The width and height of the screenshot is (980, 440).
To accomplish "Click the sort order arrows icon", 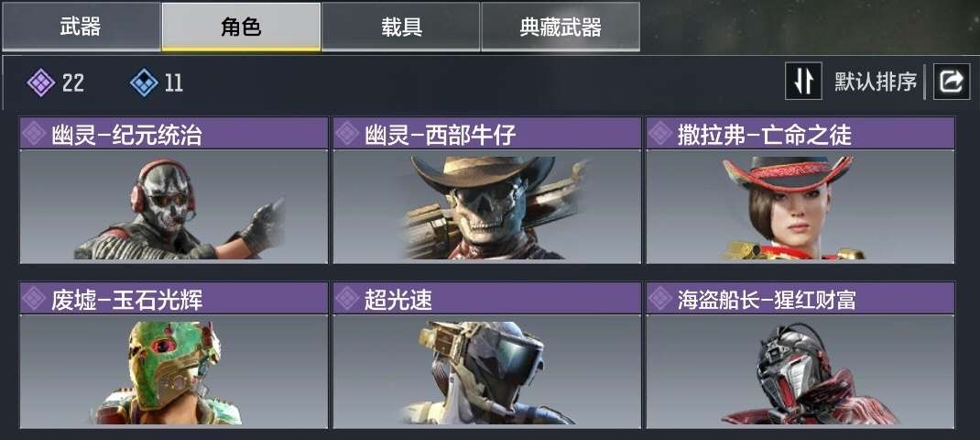I will pos(803,81).
